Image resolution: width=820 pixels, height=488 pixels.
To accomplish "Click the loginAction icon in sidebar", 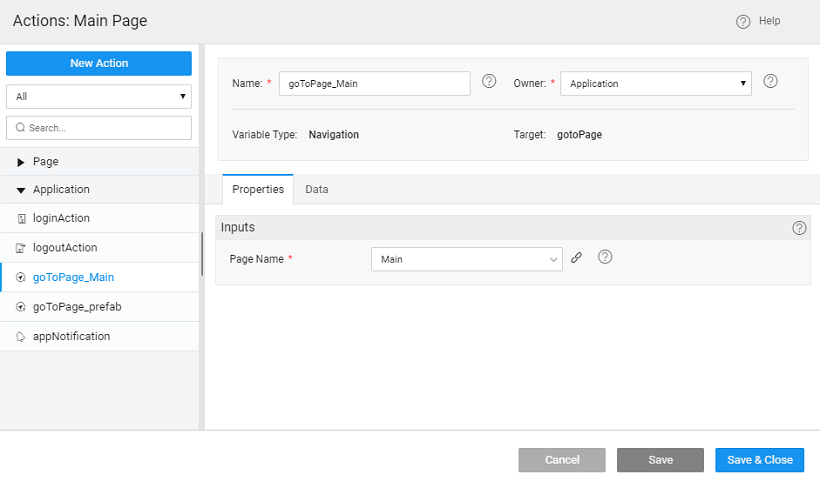I will tap(21, 218).
